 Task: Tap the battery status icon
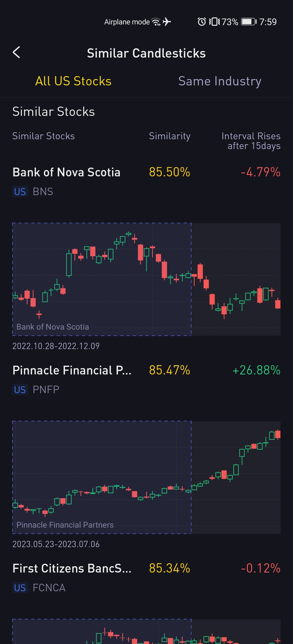(249, 22)
